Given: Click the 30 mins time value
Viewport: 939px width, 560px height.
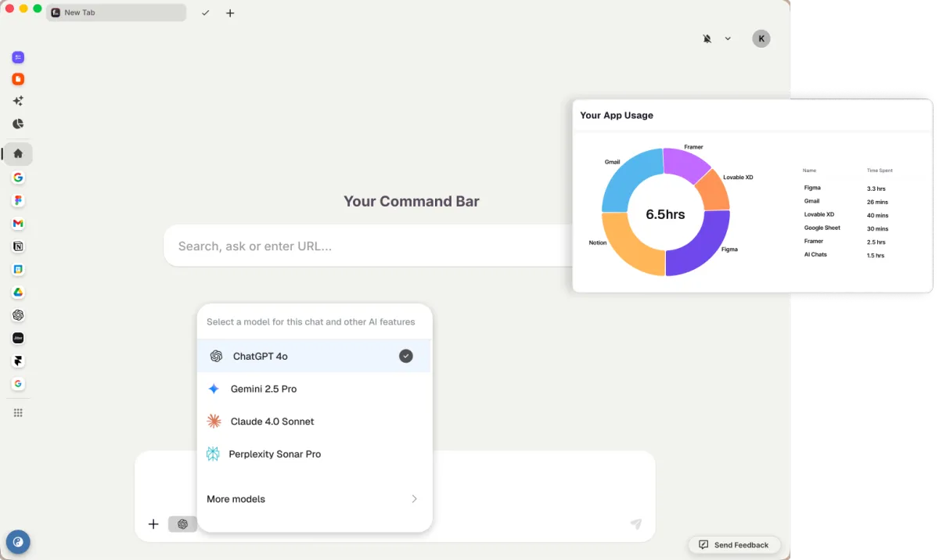Looking at the screenshot, I should tap(877, 228).
